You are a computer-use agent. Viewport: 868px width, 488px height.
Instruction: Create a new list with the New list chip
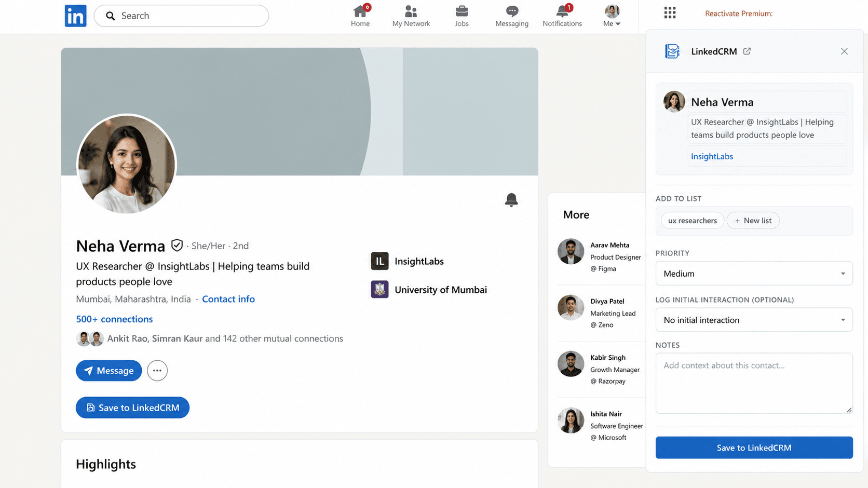point(753,221)
